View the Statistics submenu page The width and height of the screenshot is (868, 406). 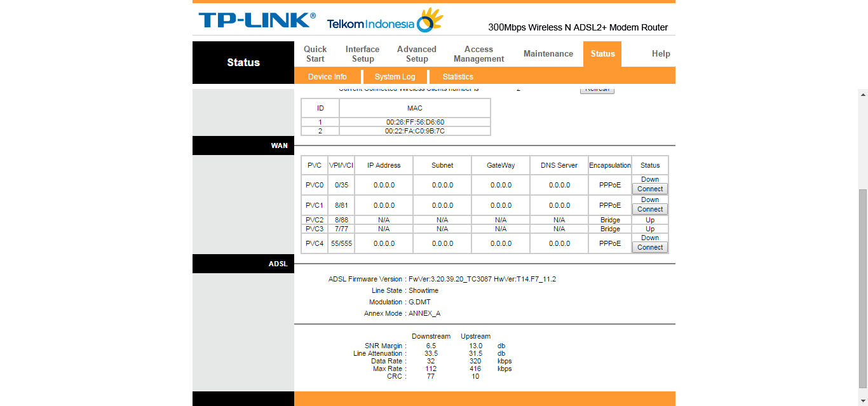(458, 77)
